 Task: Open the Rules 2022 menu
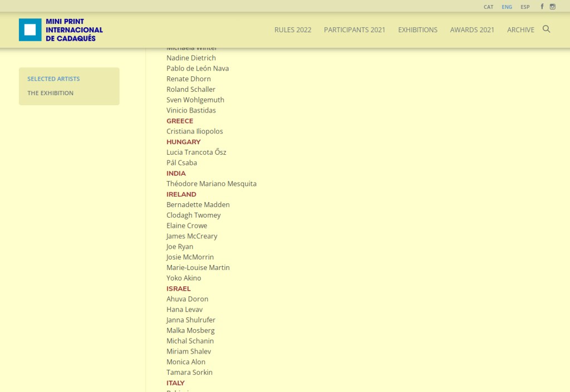tap(293, 30)
